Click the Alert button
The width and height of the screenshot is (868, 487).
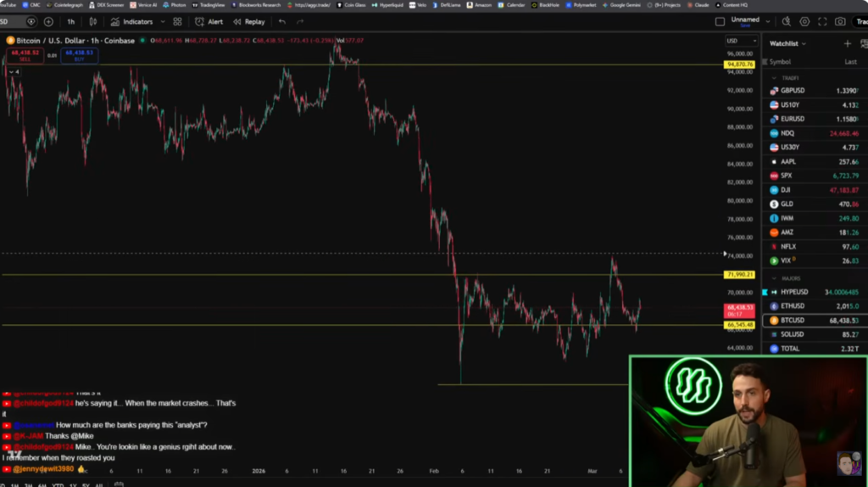tap(209, 21)
